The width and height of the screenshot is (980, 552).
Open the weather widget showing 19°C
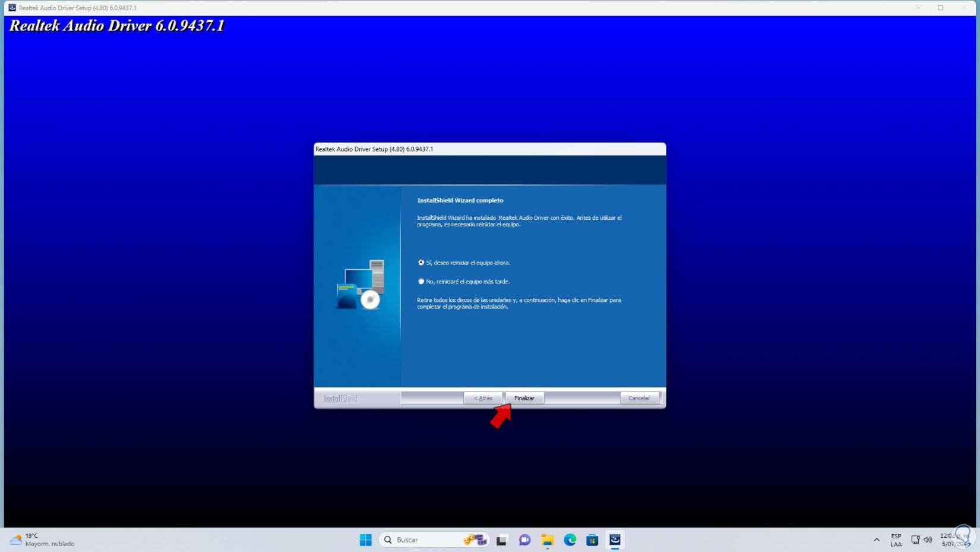(x=42, y=540)
